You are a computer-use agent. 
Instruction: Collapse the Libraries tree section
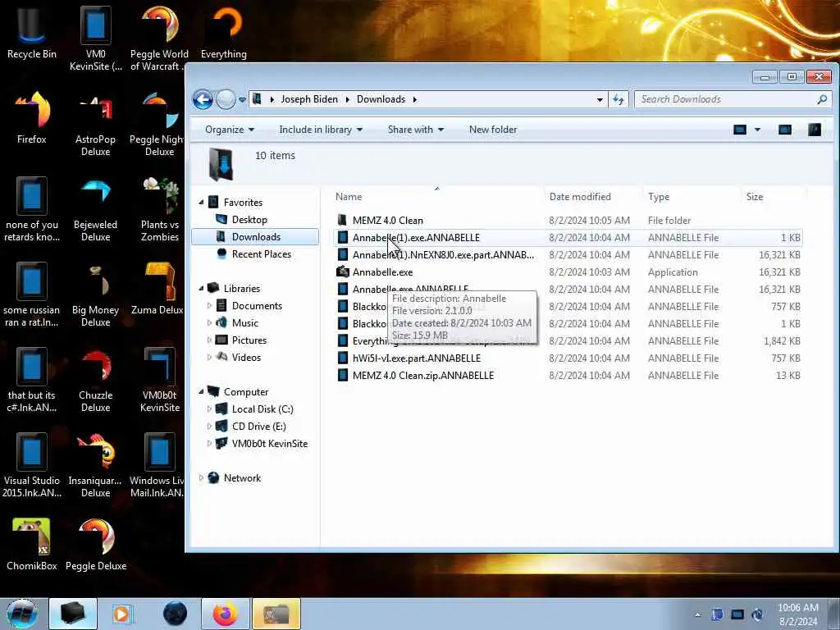click(202, 288)
